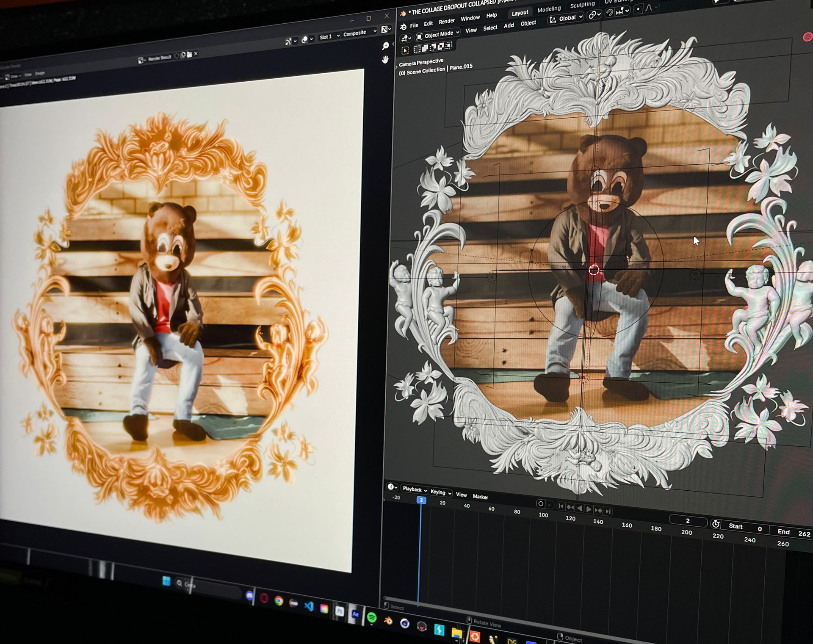Click the current frame field showing 2
The image size is (813, 644).
click(x=688, y=521)
